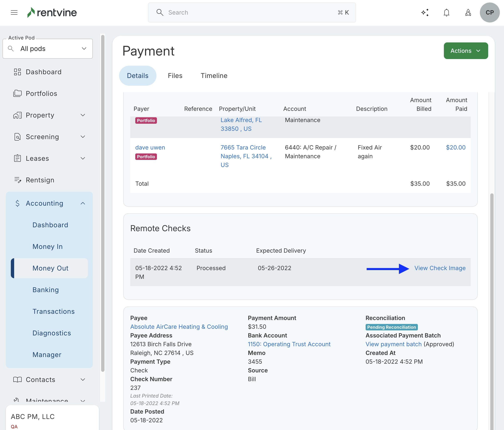
Task: Open the Active Pod dropdown
Action: pyautogui.click(x=48, y=49)
